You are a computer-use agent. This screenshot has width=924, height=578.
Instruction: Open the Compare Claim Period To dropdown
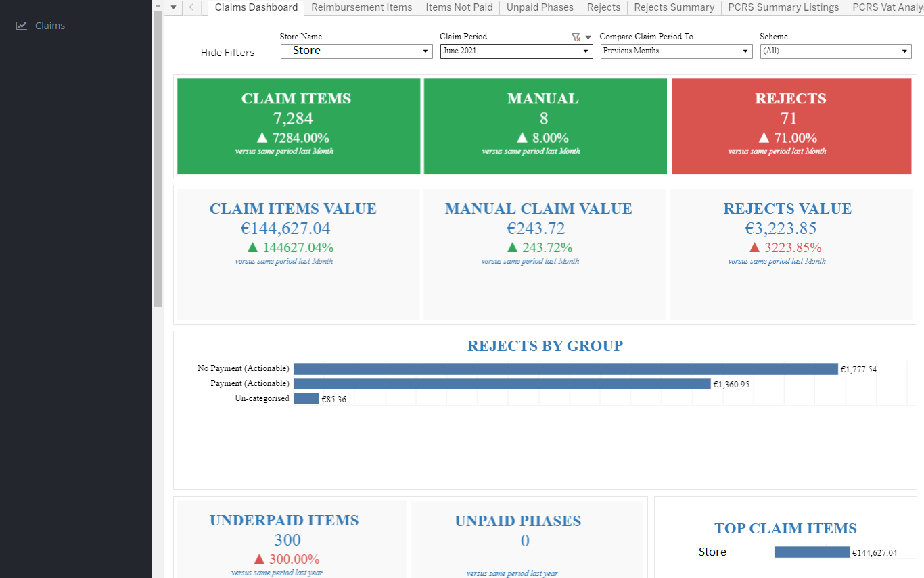click(676, 51)
